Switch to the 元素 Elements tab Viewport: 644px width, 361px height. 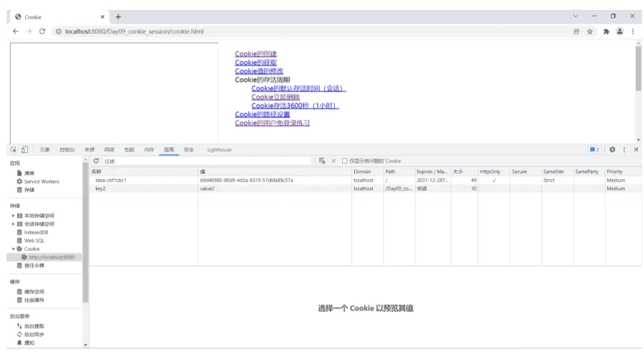pyautogui.click(x=44, y=149)
